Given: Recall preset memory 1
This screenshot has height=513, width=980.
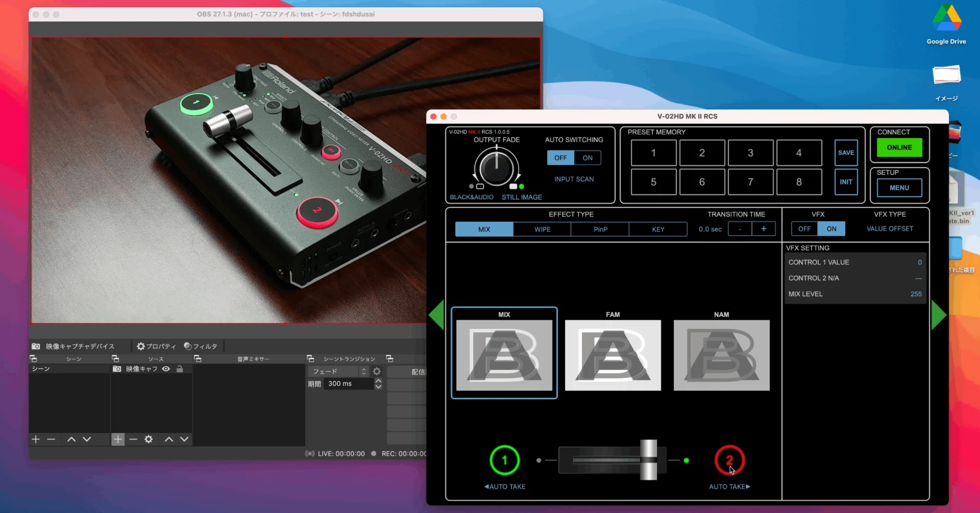Looking at the screenshot, I should pos(653,153).
